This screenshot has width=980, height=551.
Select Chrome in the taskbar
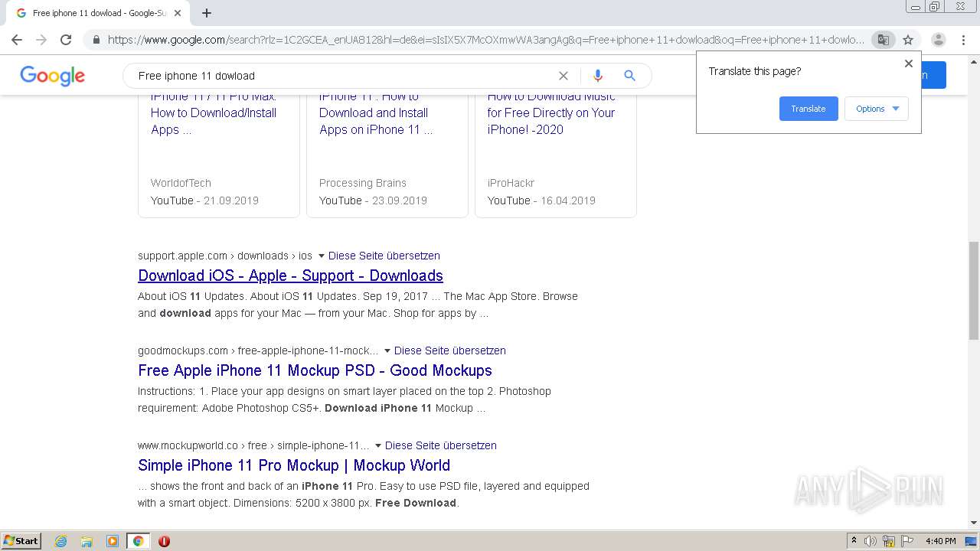point(138,541)
